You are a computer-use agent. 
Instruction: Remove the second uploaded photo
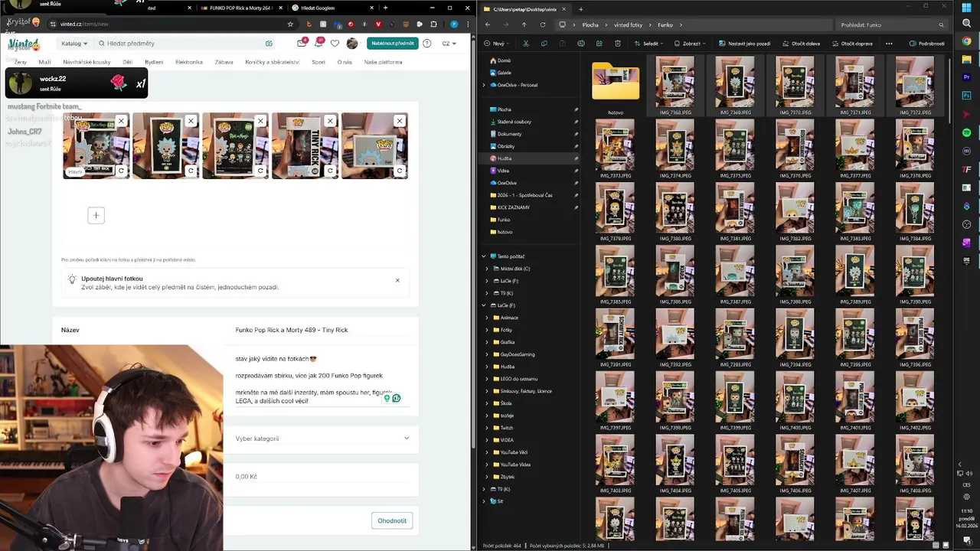click(x=191, y=121)
